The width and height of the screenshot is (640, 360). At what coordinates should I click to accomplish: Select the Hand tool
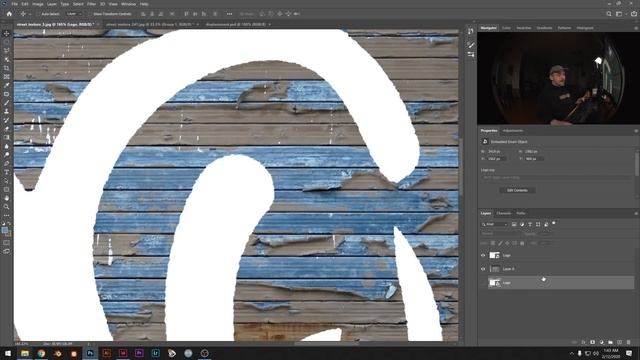coord(7,198)
